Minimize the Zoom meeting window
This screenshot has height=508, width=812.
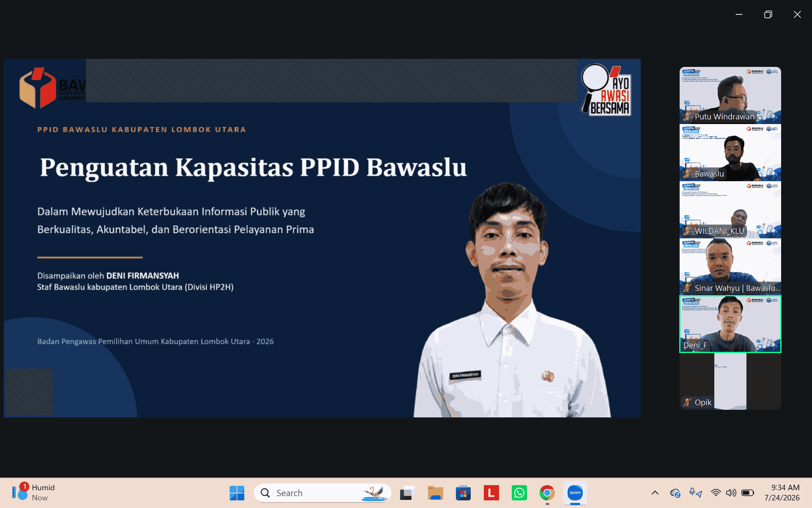(739, 14)
